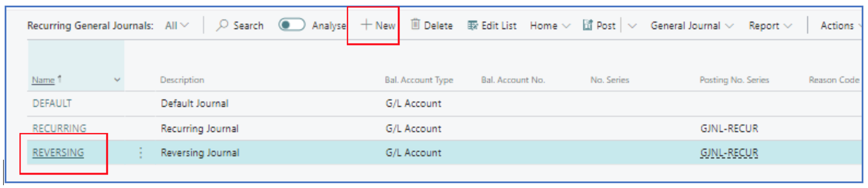Screen dimensions: 868x188
Task: Select the RECURRING journal name
Action: [59, 129]
